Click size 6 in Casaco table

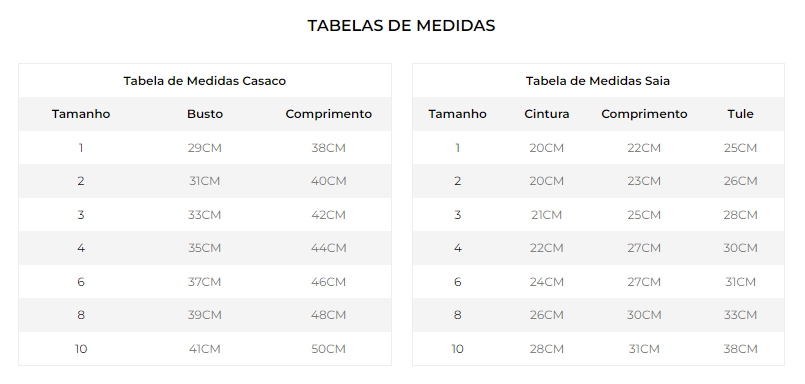point(81,282)
